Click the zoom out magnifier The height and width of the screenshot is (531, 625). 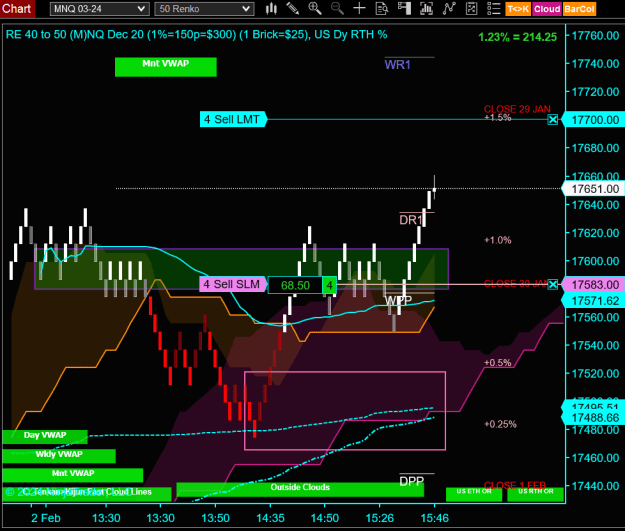point(337,8)
